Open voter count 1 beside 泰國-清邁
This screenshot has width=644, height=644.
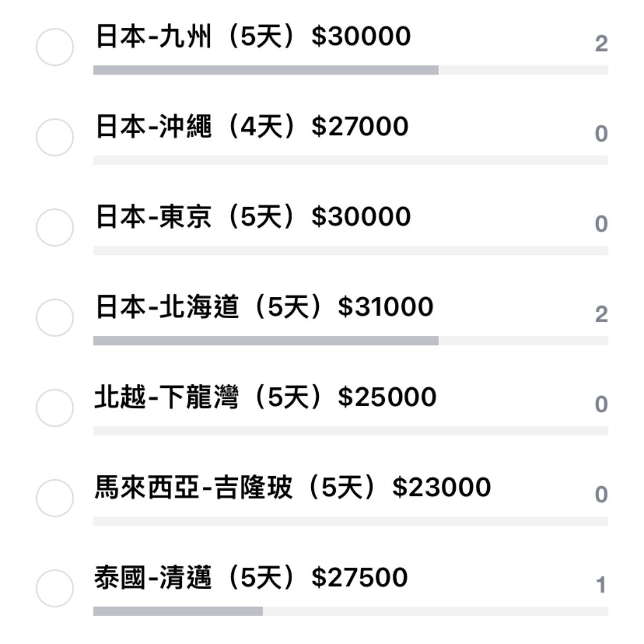point(601,584)
